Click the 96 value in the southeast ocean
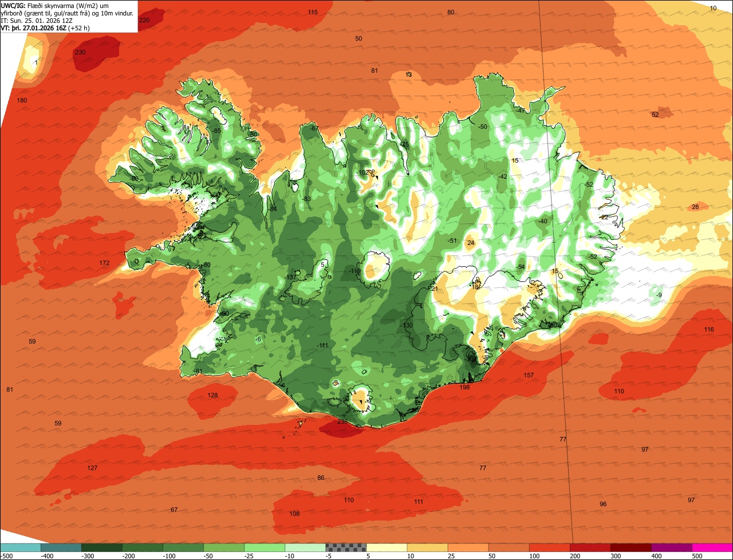Viewport: 733px width, 560px height. 603,504
